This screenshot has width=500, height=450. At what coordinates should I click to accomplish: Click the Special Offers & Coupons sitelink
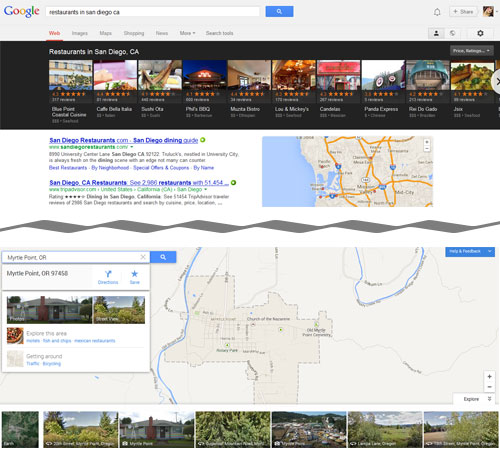coord(161,168)
